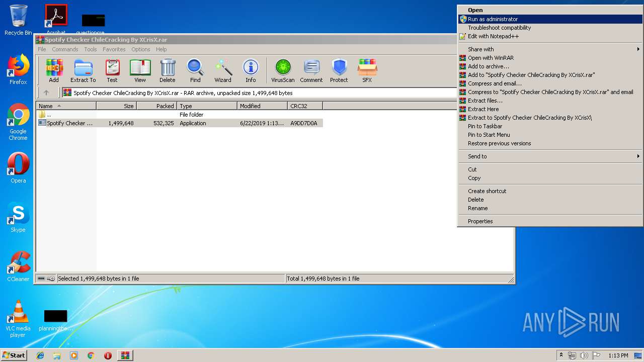Select Restore previous versions
This screenshot has height=362, width=644.
(550, 143)
